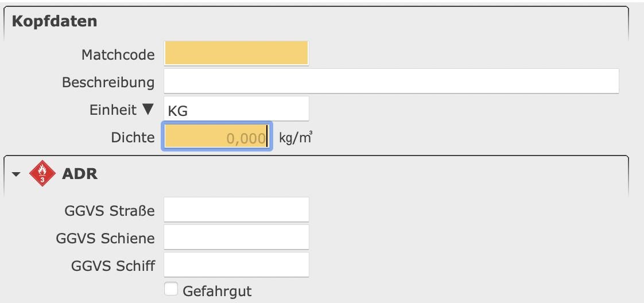Click the Dichte label text

click(133, 137)
